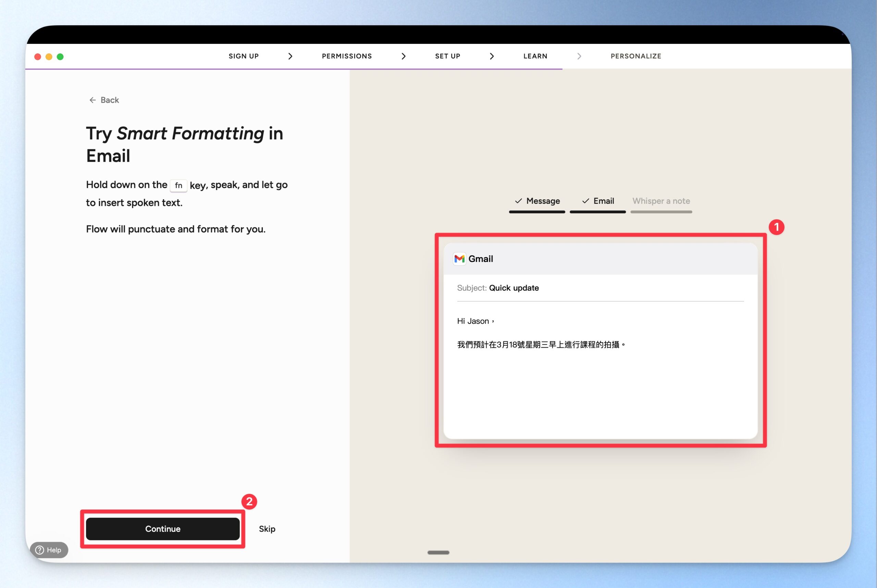Viewport: 877px width, 588px height.
Task: Click the checkmark beside Email
Action: (x=585, y=201)
